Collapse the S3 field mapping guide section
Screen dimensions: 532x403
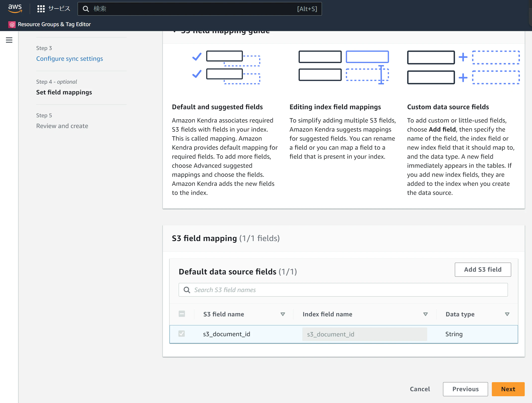click(174, 32)
